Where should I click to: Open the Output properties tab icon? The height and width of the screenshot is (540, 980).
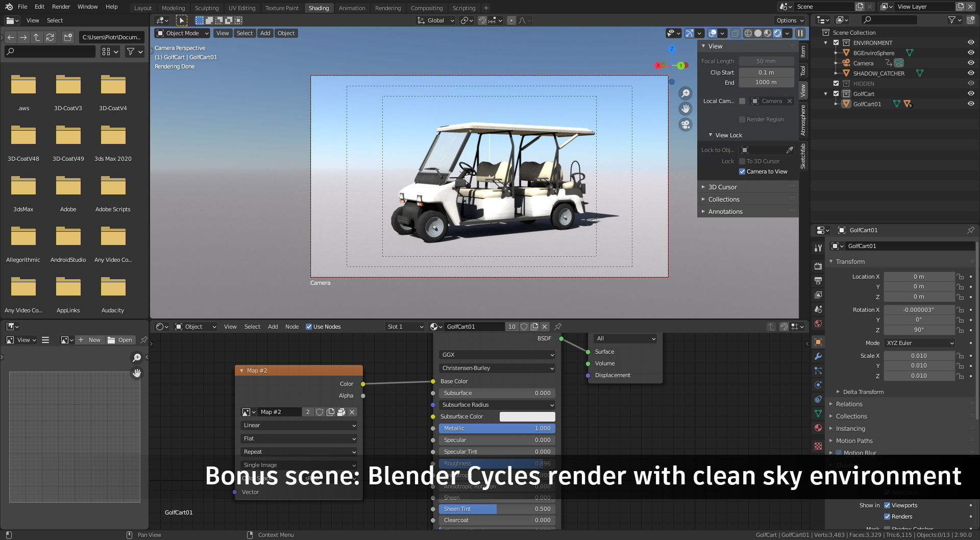pyautogui.click(x=818, y=280)
